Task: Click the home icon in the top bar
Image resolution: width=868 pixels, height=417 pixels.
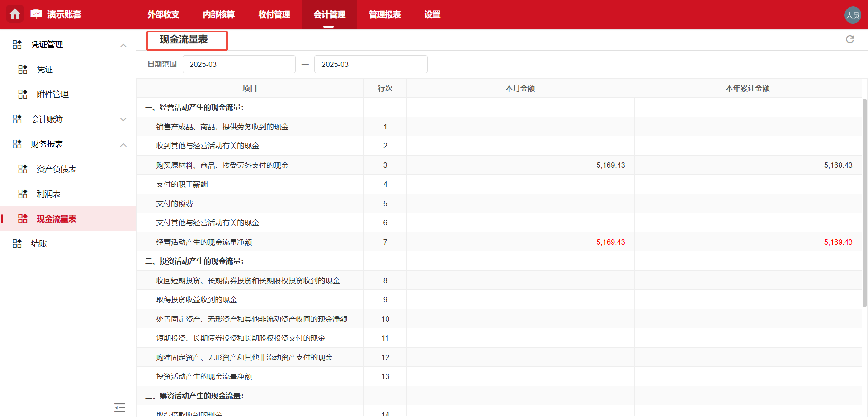Action: [x=15, y=14]
